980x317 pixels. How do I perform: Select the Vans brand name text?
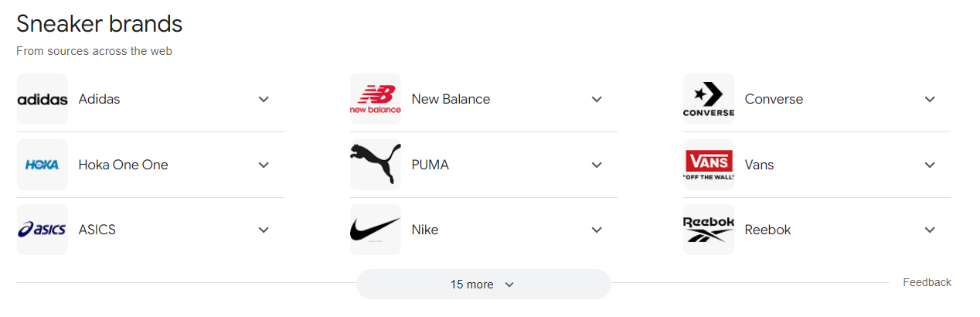pos(759,165)
